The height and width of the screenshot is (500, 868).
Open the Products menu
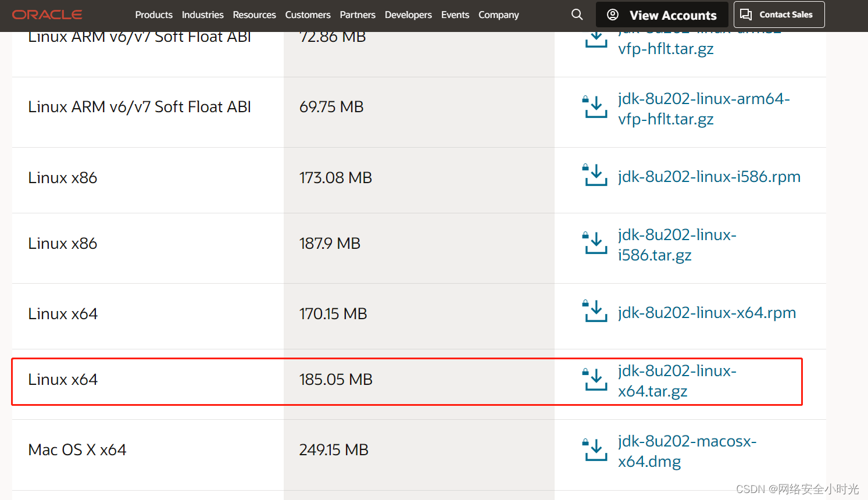153,15
